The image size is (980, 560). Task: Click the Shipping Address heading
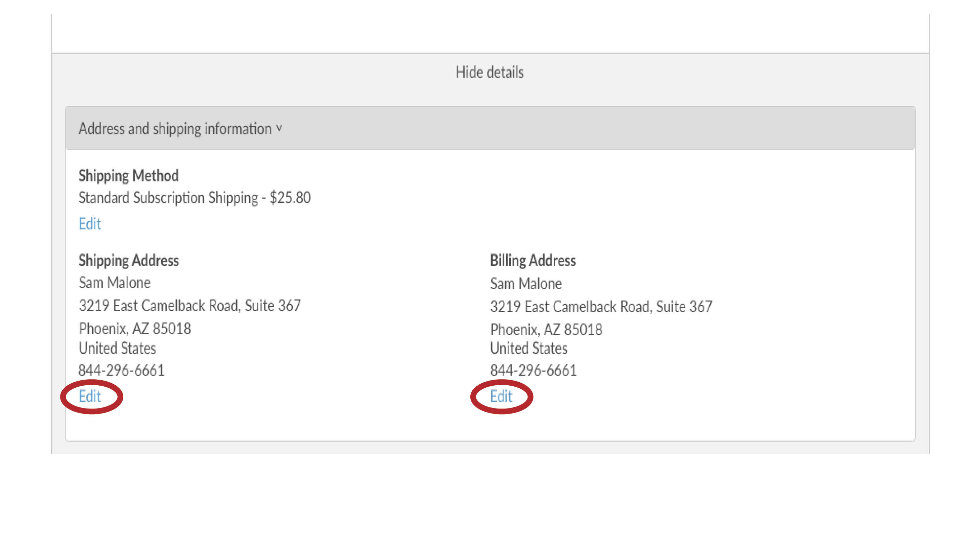[x=128, y=260]
